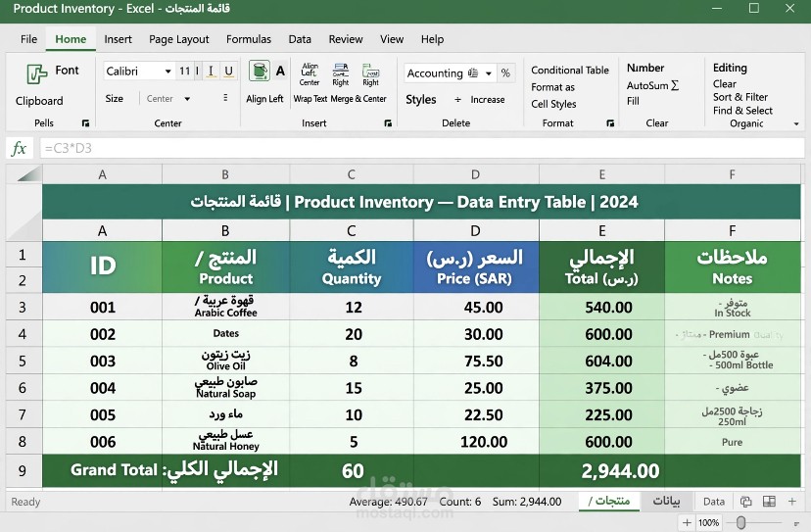Toggle the underline U button
The width and height of the screenshot is (811, 532).
click(x=228, y=71)
